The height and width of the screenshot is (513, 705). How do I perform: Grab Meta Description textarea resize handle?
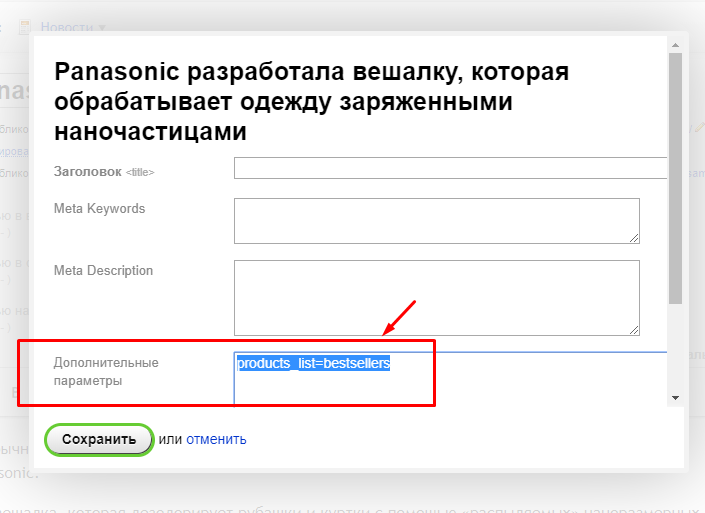(x=634, y=330)
